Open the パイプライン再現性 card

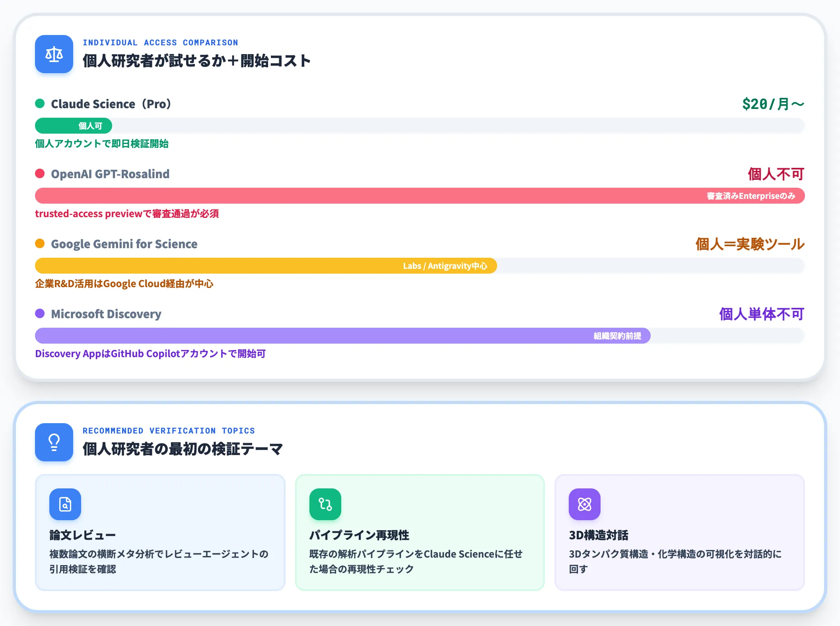pyautogui.click(x=420, y=533)
